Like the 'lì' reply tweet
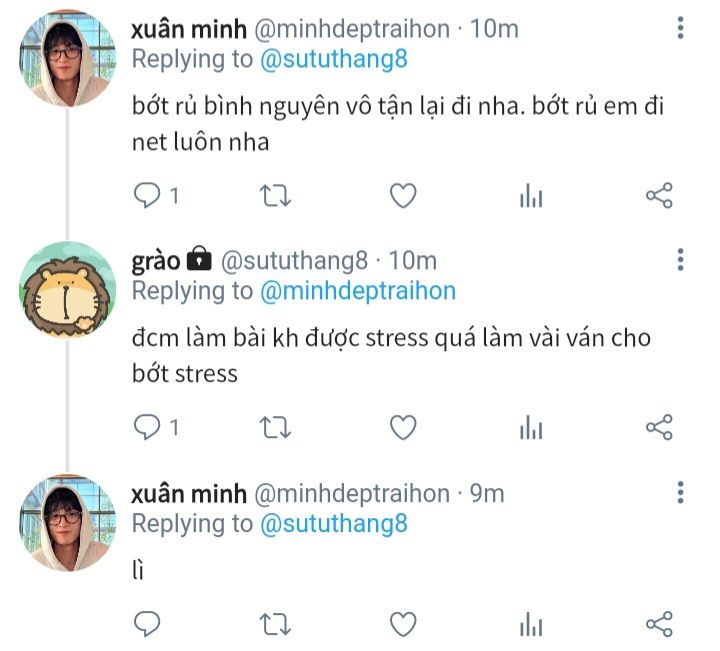Image resolution: width=720 pixels, height=651 pixels. pyautogui.click(x=403, y=624)
